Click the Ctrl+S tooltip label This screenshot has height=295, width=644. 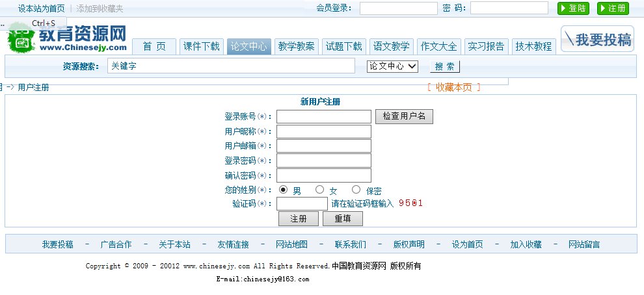tap(44, 23)
